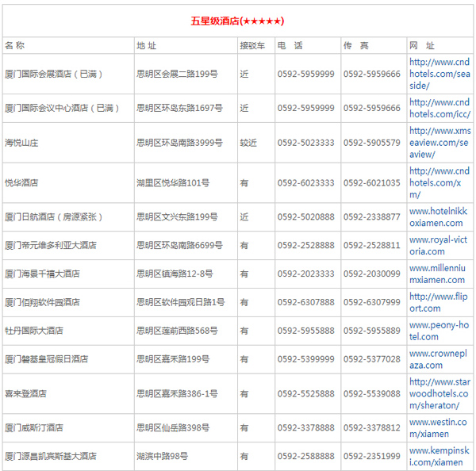The height and width of the screenshot is (471, 476).
Task: Click address 思明区环岛南路6699号
Action: tap(180, 245)
